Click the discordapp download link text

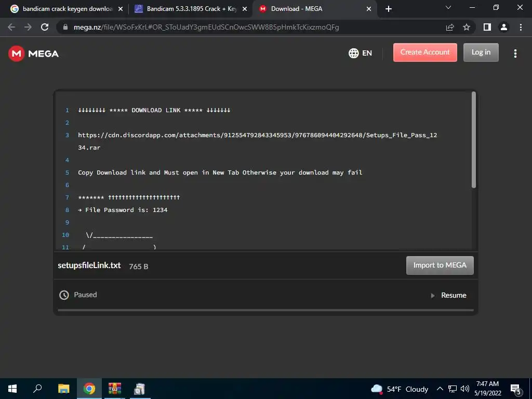pyautogui.click(x=258, y=141)
